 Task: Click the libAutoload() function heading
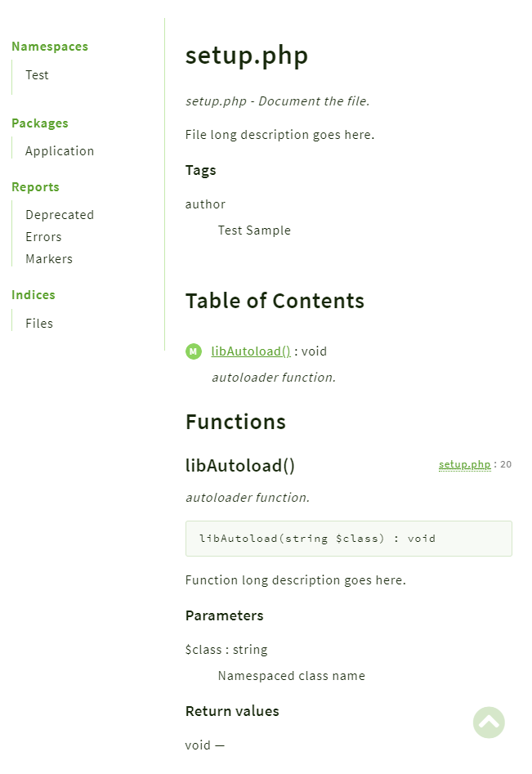click(239, 465)
